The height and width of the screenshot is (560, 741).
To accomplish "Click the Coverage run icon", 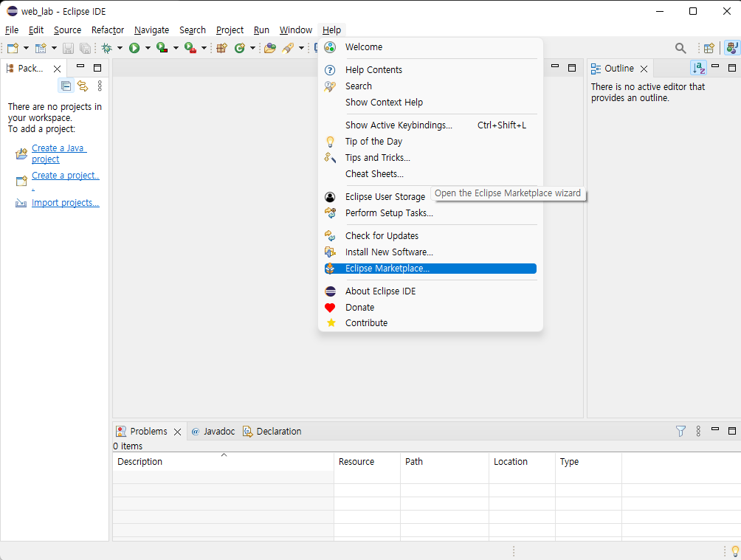I will [162, 48].
